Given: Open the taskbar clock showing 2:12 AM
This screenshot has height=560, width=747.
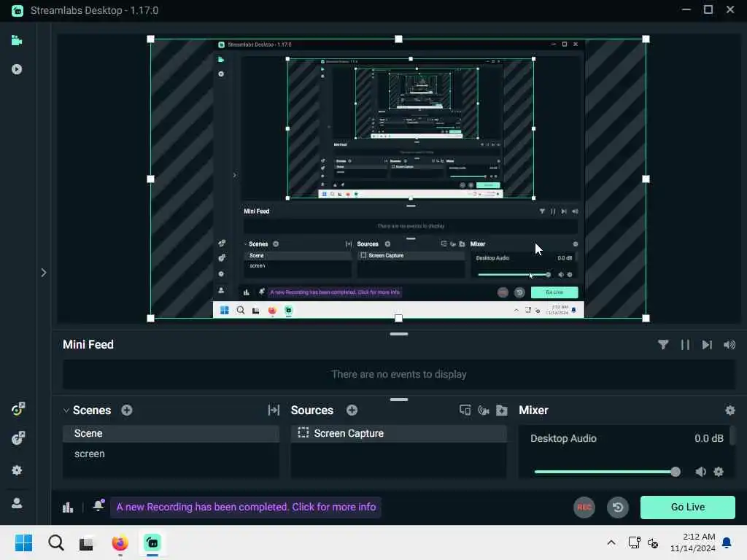Looking at the screenshot, I should (693, 542).
